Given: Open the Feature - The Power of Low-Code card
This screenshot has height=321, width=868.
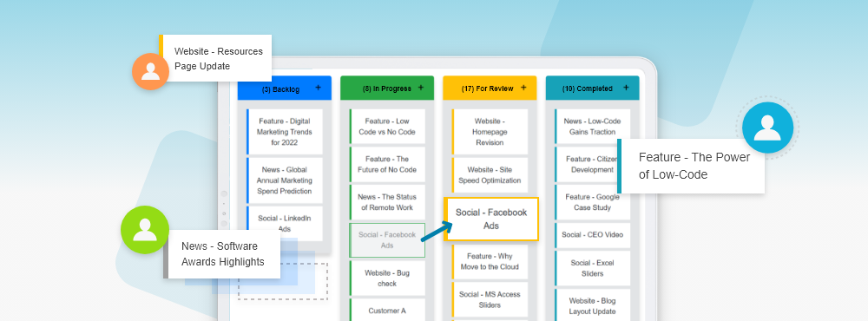Looking at the screenshot, I should click(x=691, y=166).
